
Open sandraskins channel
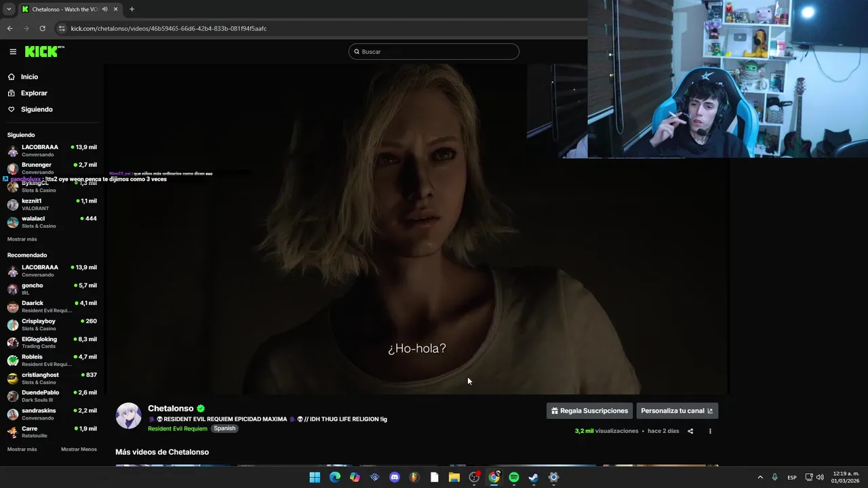point(52,414)
